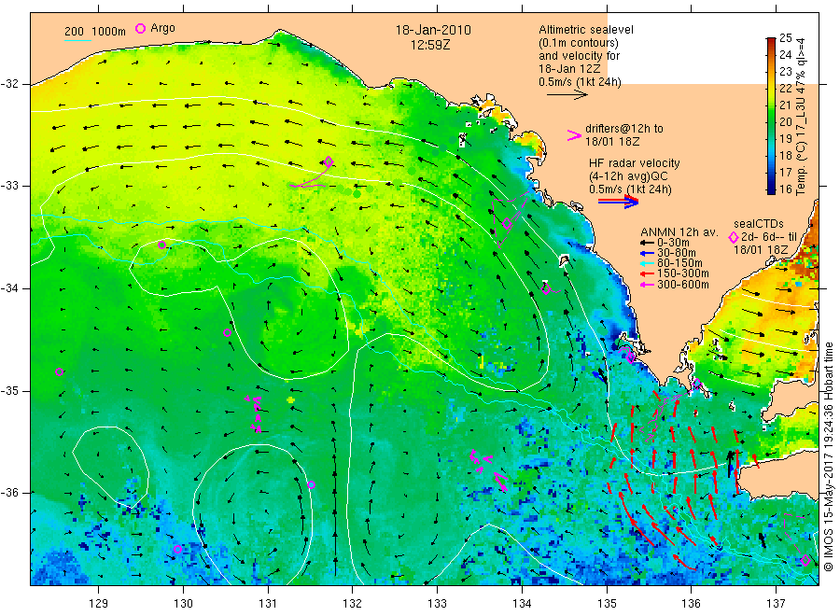Click the magenta drifter arrowhead legend symbol
This screenshot has width=840, height=616.
574,135
